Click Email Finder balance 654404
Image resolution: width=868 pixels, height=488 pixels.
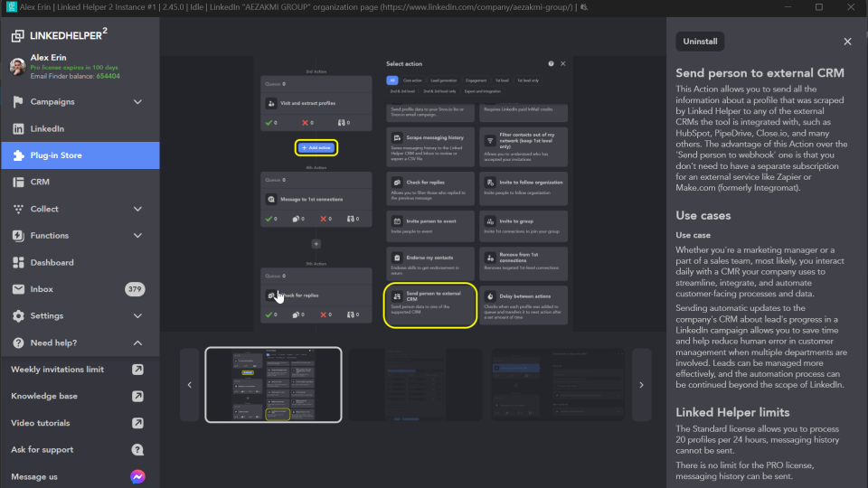pyautogui.click(x=75, y=76)
